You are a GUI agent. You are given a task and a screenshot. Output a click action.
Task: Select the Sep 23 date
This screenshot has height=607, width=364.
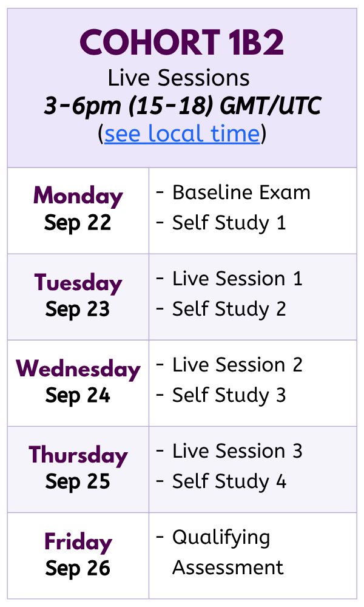78,309
